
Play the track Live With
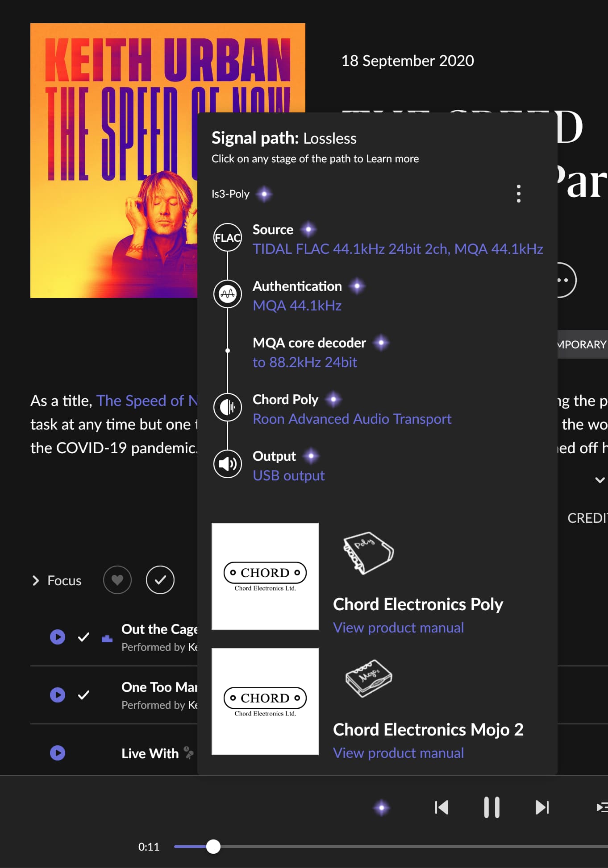[58, 753]
